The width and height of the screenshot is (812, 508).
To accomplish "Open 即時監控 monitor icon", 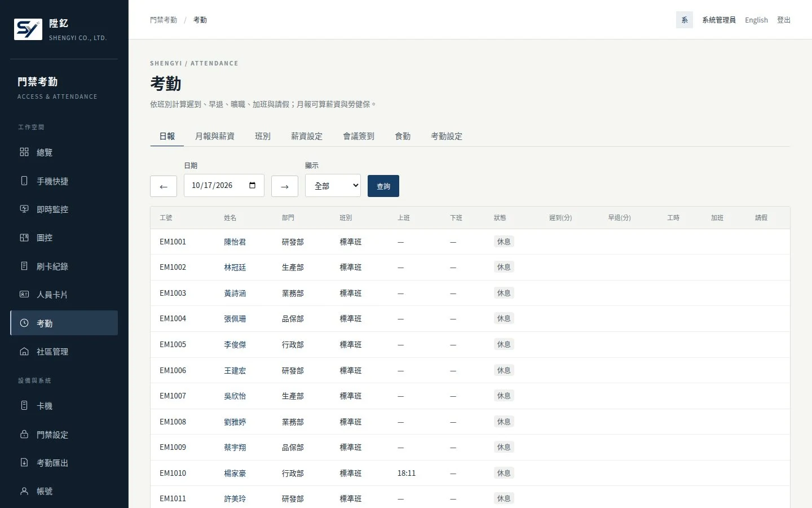I will point(24,209).
